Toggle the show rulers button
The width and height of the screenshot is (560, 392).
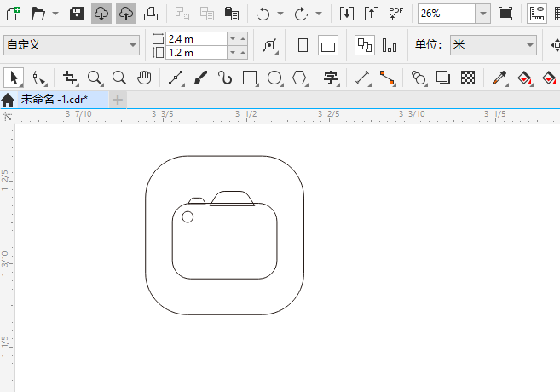(x=537, y=14)
